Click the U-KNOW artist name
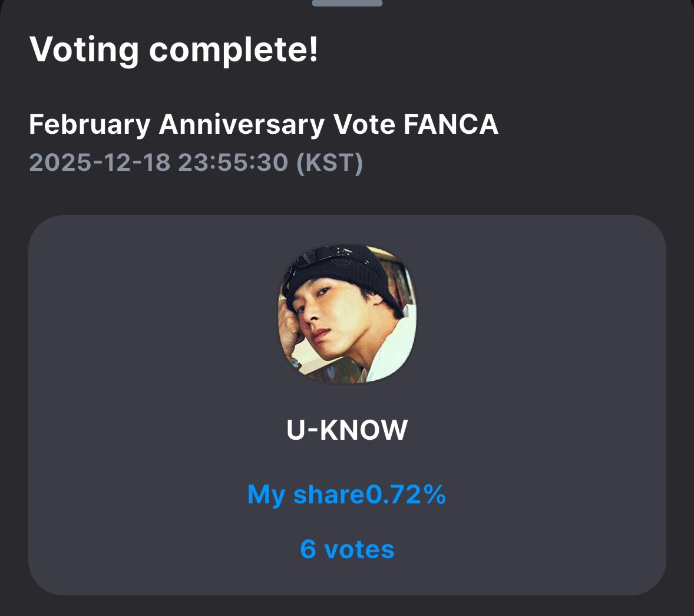694x616 pixels. click(x=347, y=430)
